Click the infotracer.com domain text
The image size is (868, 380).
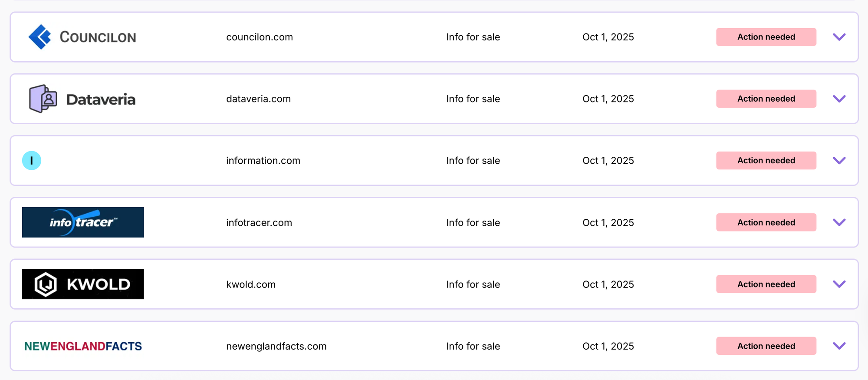point(259,223)
